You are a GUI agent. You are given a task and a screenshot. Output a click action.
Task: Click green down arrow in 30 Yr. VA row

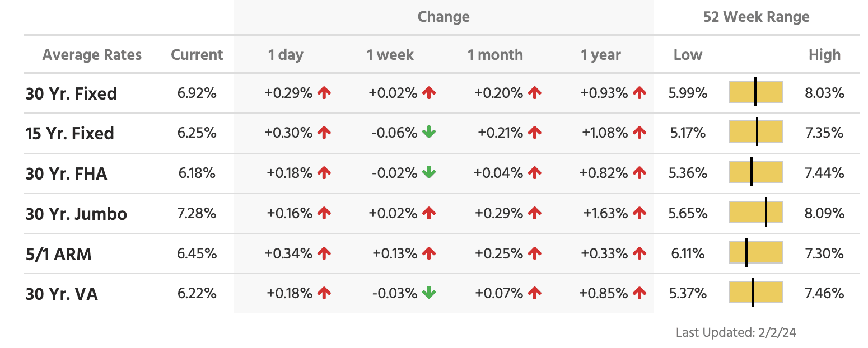tap(429, 293)
